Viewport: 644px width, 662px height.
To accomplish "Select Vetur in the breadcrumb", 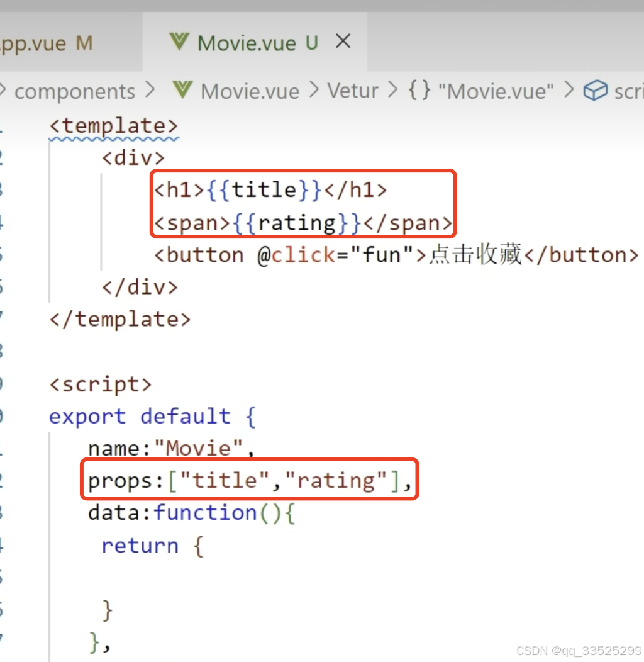I will click(353, 91).
